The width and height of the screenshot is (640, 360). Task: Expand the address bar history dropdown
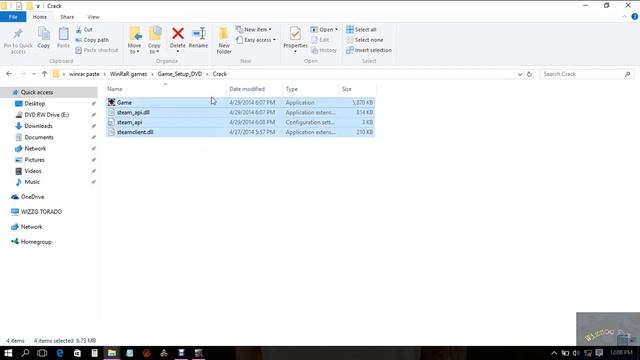pyautogui.click(x=520, y=74)
